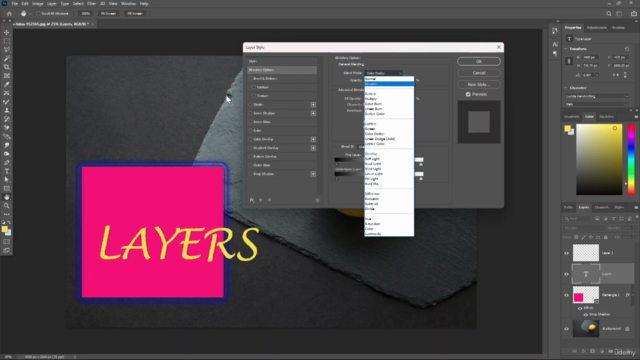This screenshot has width=640, height=360.
Task: Click the layer search field
Action: pyautogui.click(x=578, y=219)
